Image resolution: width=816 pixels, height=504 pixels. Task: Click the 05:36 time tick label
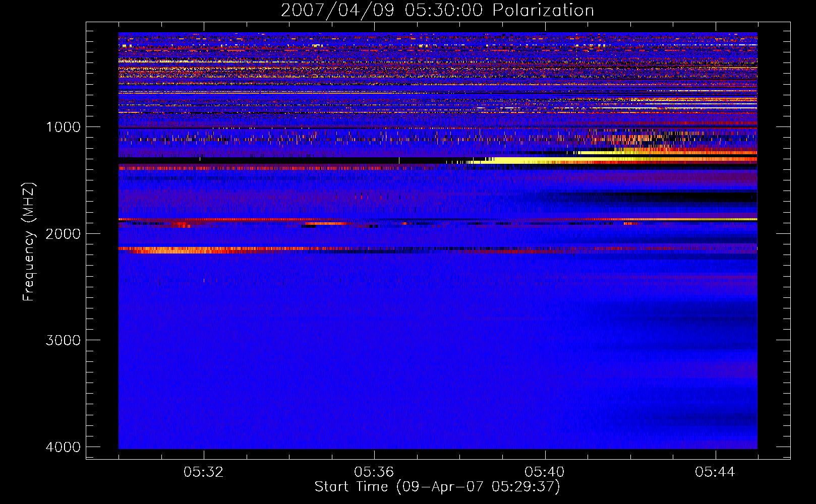374,472
